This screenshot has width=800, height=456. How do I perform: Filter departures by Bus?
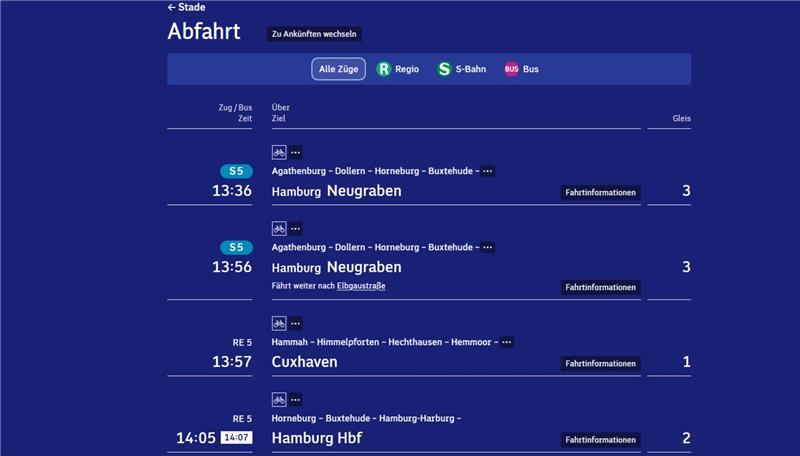click(x=521, y=69)
